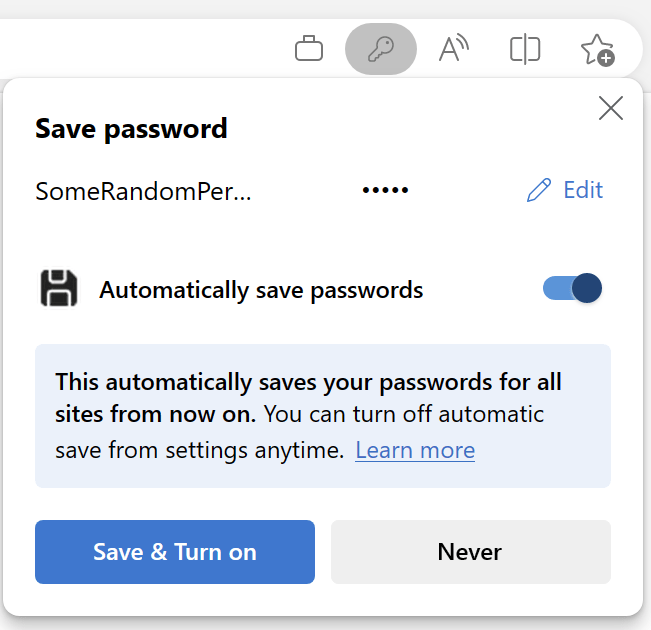Choose the Never button
The height and width of the screenshot is (630, 651).
[470, 551]
